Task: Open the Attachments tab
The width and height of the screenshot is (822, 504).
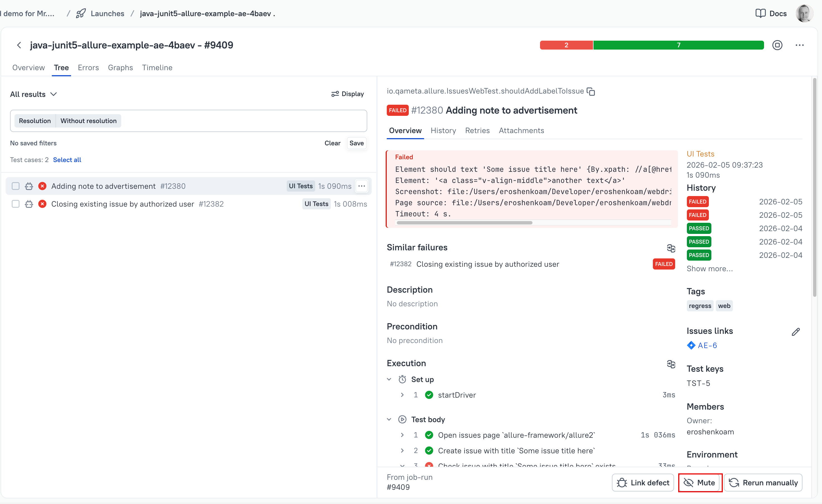Action: coord(521,131)
